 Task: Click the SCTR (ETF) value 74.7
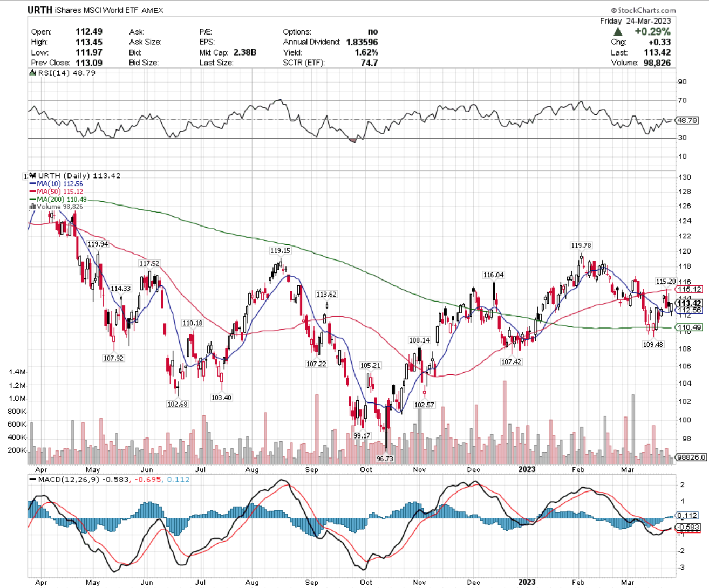[369, 63]
